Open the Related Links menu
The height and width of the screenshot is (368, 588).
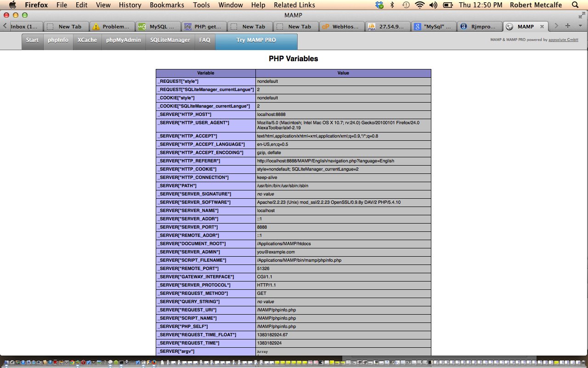coord(294,5)
